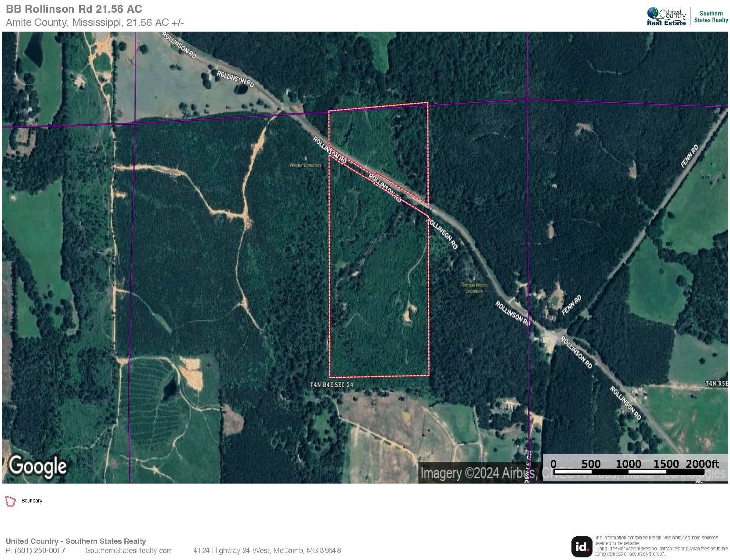Click the Land id logo icon

click(x=582, y=546)
